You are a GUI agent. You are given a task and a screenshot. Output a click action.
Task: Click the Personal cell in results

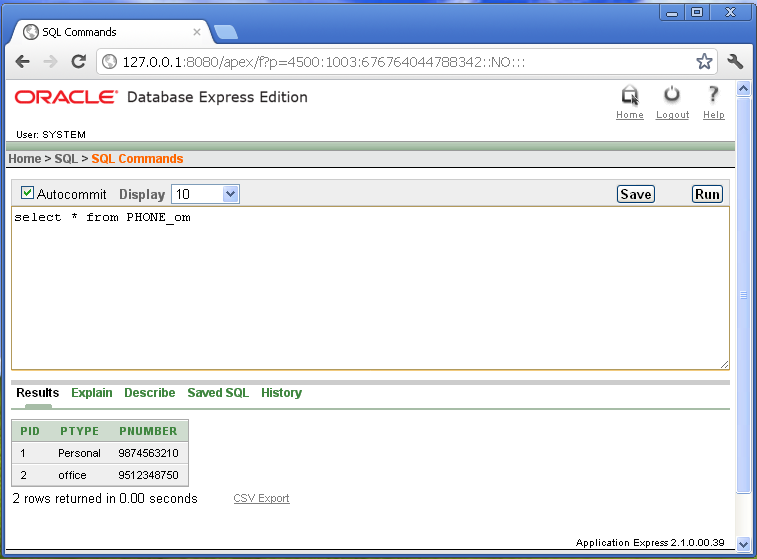[x=79, y=453]
